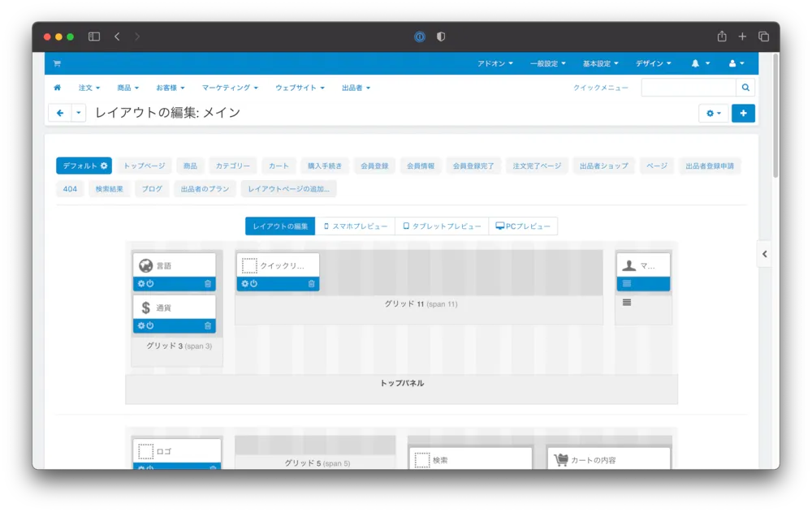This screenshot has width=812, height=512.
Task: Go to dashboard via home icon
Action: click(57, 88)
